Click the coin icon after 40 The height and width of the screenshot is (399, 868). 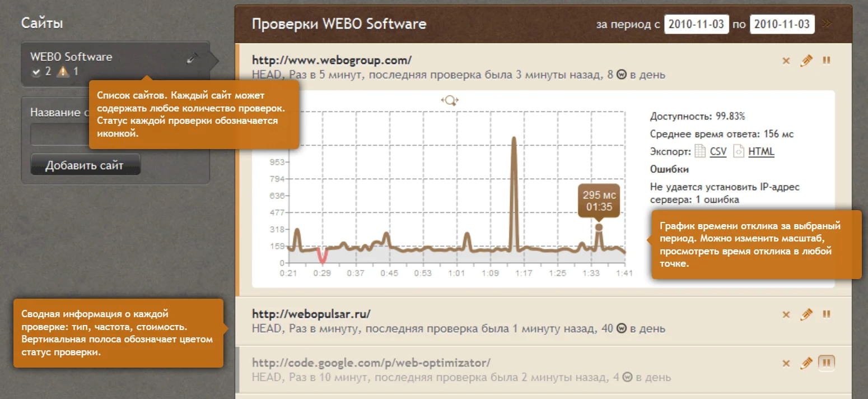pyautogui.click(x=621, y=328)
